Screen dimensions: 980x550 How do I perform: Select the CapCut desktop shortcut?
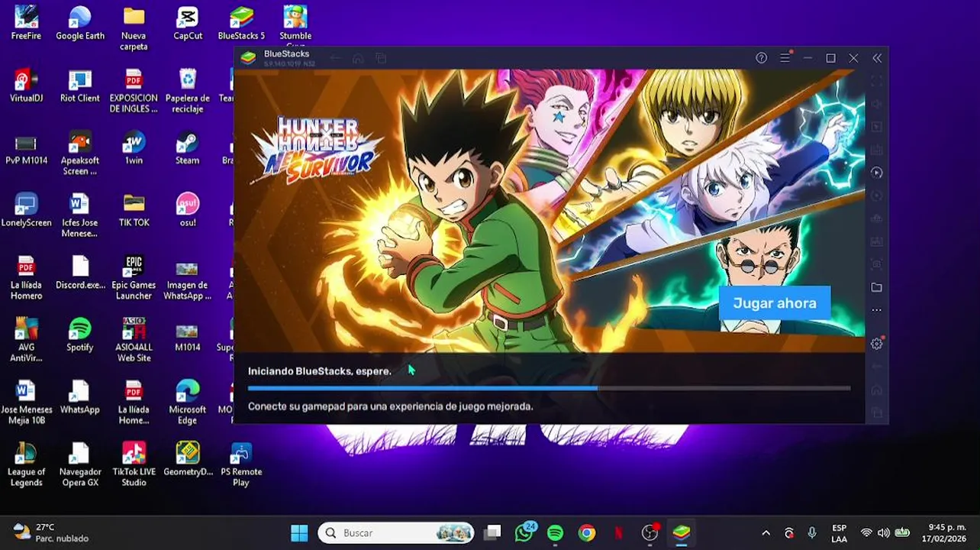click(x=188, y=23)
